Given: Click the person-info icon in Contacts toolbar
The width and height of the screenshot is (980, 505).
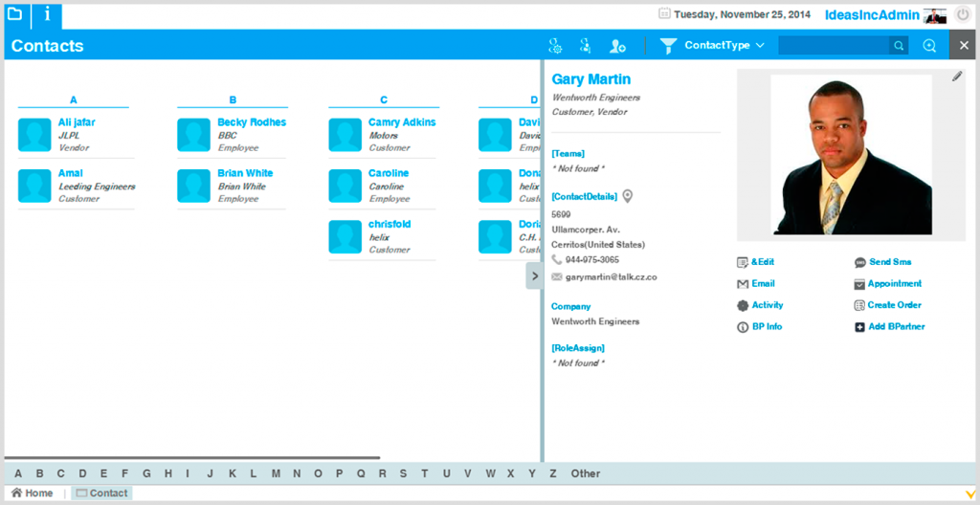Looking at the screenshot, I should coord(585,46).
